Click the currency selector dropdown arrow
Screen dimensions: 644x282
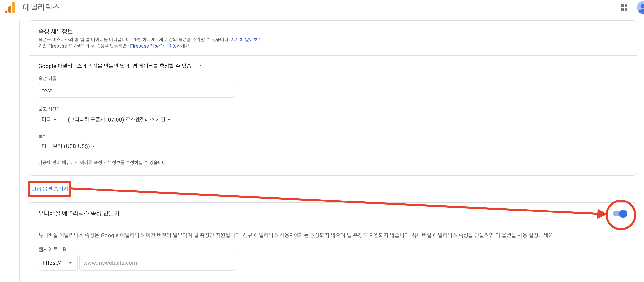tap(94, 146)
